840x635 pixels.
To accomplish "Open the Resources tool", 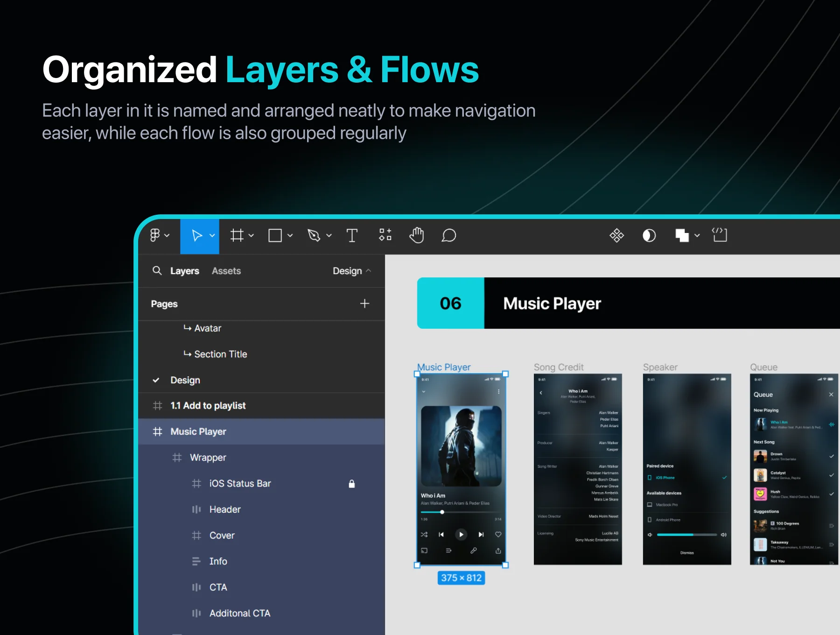I will point(385,235).
